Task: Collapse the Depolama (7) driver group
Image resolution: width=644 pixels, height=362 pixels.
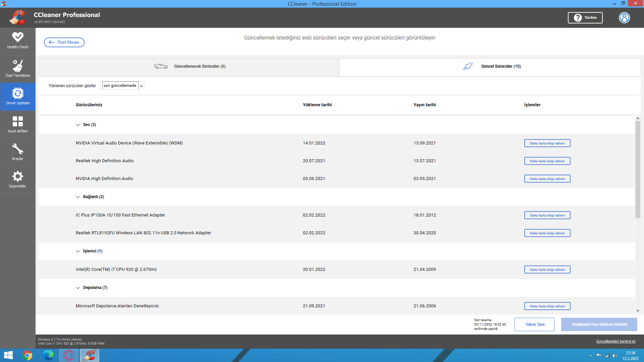Action: 78,288
